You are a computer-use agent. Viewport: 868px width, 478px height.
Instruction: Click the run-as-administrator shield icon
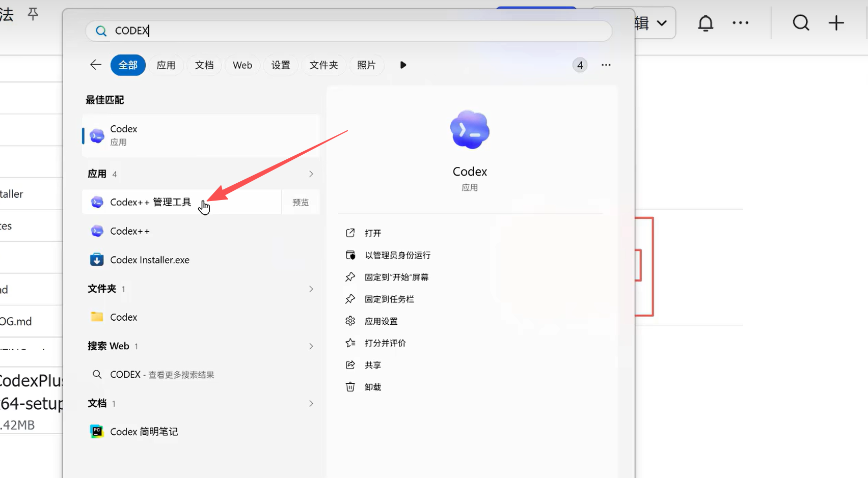pos(350,255)
